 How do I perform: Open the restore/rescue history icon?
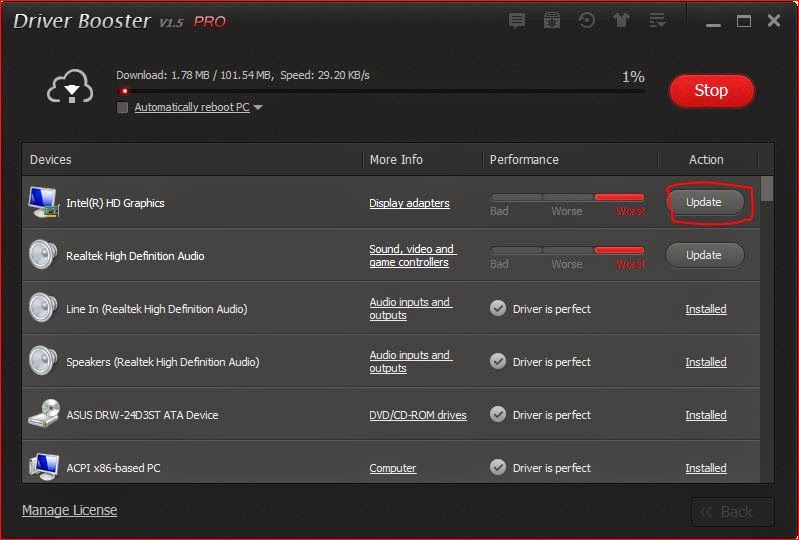pos(587,20)
